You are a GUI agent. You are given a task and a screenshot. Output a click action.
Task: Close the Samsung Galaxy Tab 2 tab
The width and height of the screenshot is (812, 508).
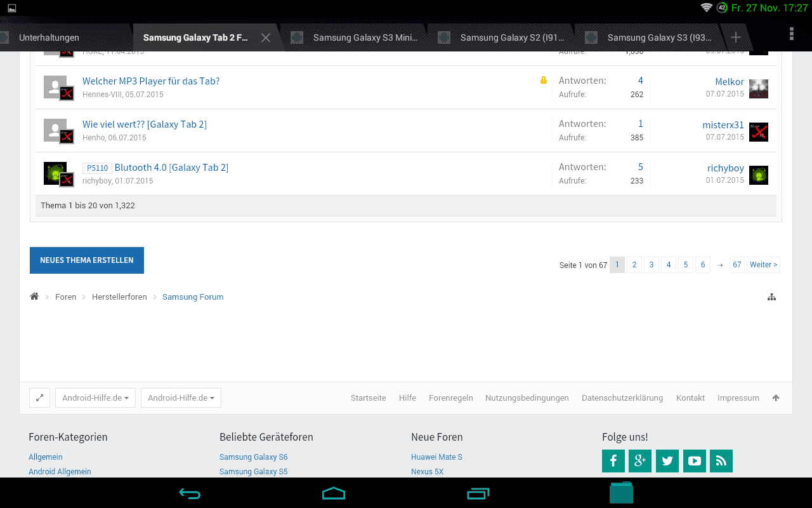click(266, 38)
